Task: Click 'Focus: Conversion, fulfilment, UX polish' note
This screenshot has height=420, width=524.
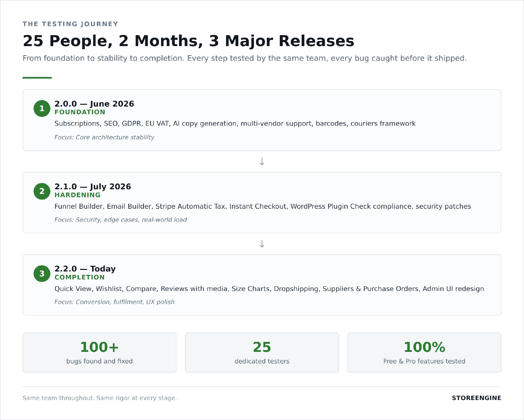Action: click(x=114, y=302)
